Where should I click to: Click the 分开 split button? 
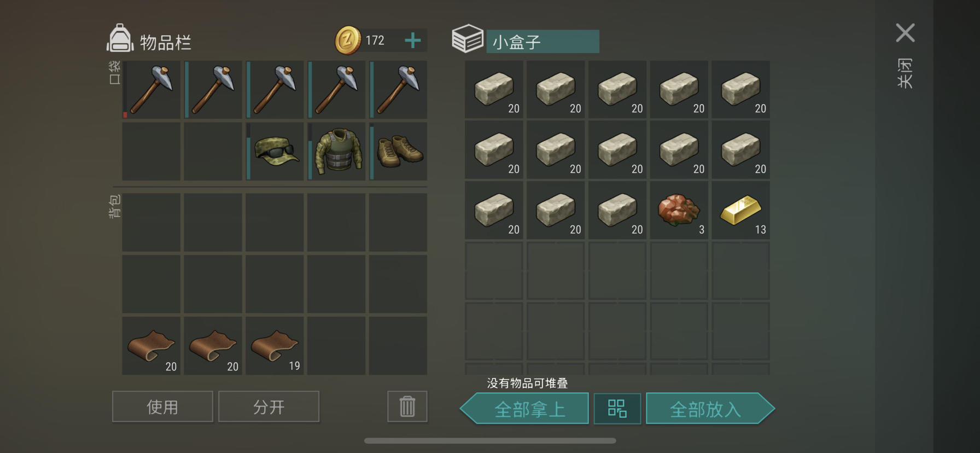pyautogui.click(x=269, y=406)
